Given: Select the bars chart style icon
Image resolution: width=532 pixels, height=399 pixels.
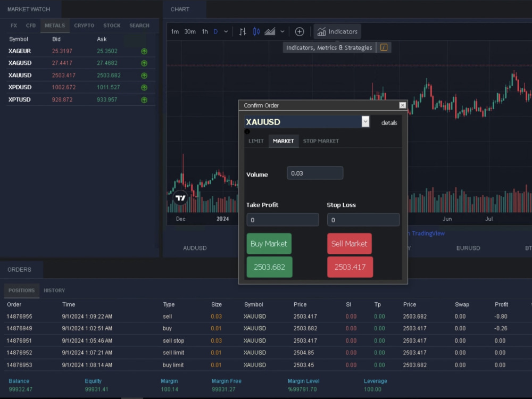Looking at the screenshot, I should point(243,32).
